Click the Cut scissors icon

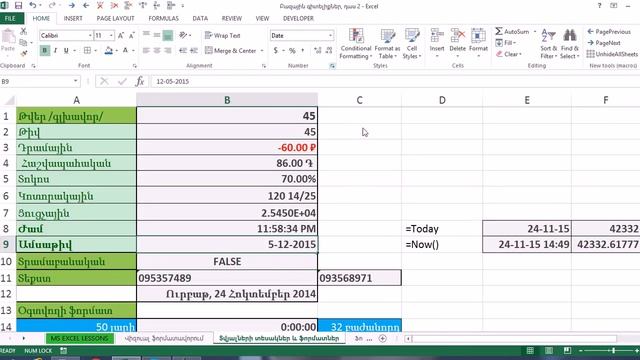click(x=24, y=31)
